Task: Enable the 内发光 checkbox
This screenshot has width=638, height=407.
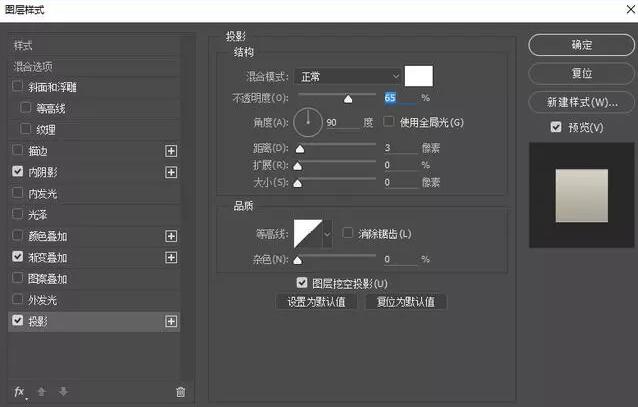Action: pos(17,193)
